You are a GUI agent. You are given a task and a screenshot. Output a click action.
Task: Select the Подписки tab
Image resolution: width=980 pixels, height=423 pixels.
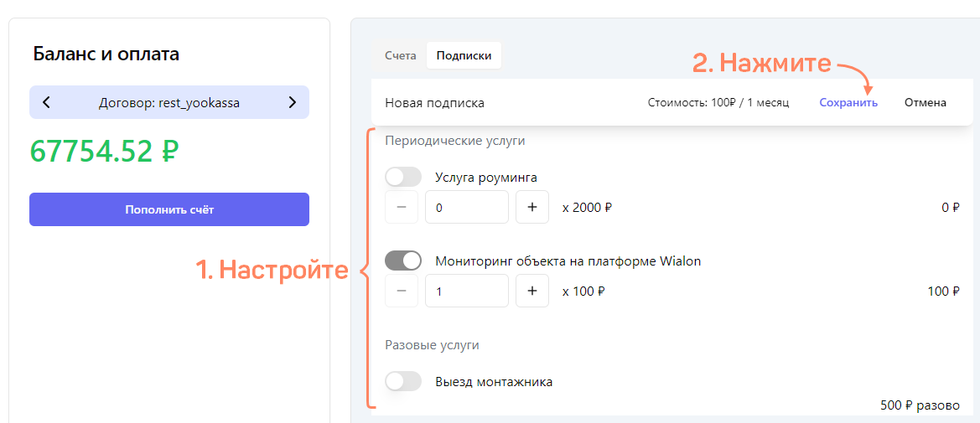click(x=464, y=55)
